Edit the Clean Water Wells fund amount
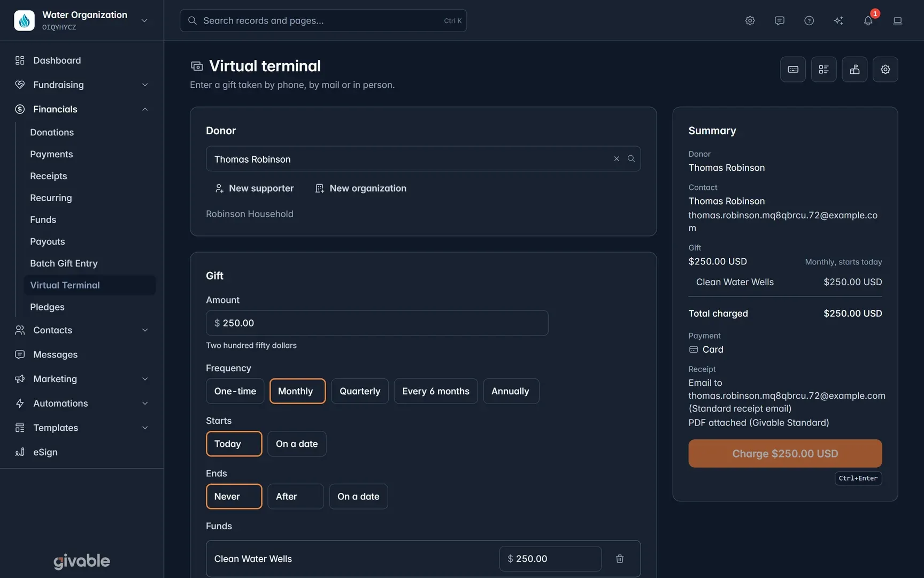This screenshot has width=924, height=578. coord(550,559)
